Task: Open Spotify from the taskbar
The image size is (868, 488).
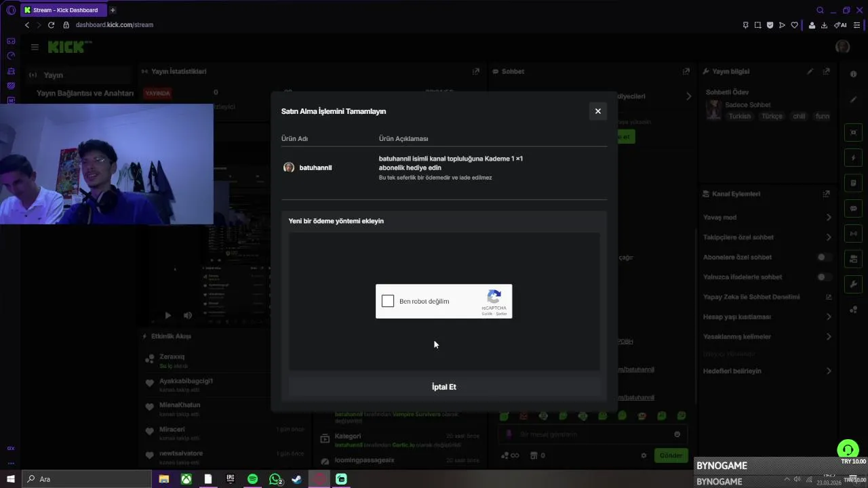Action: click(x=252, y=479)
